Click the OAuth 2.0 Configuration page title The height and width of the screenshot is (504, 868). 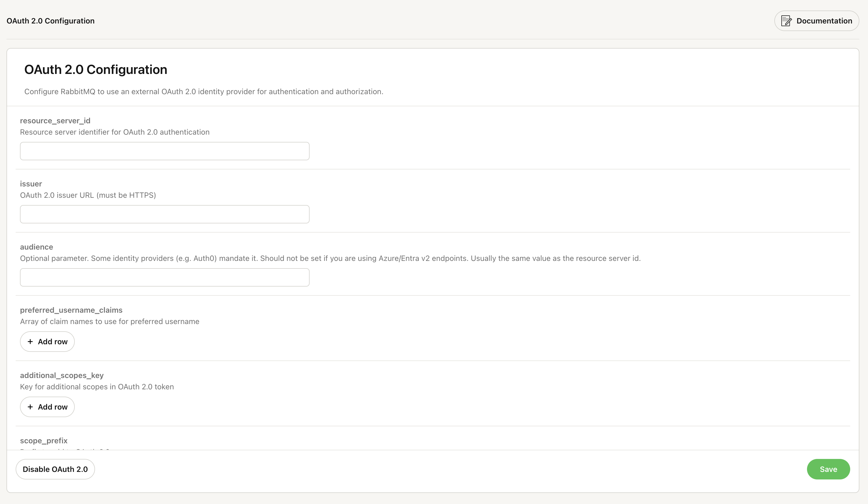96,69
